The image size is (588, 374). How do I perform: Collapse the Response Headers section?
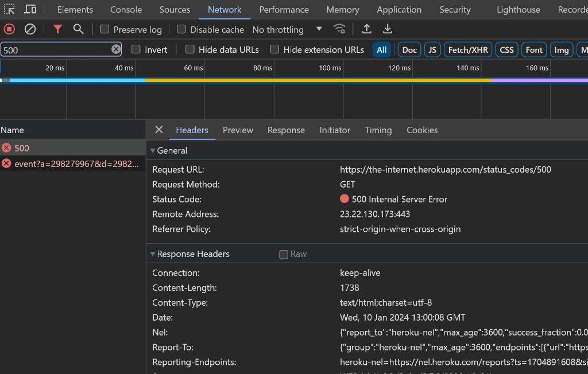pyautogui.click(x=153, y=254)
